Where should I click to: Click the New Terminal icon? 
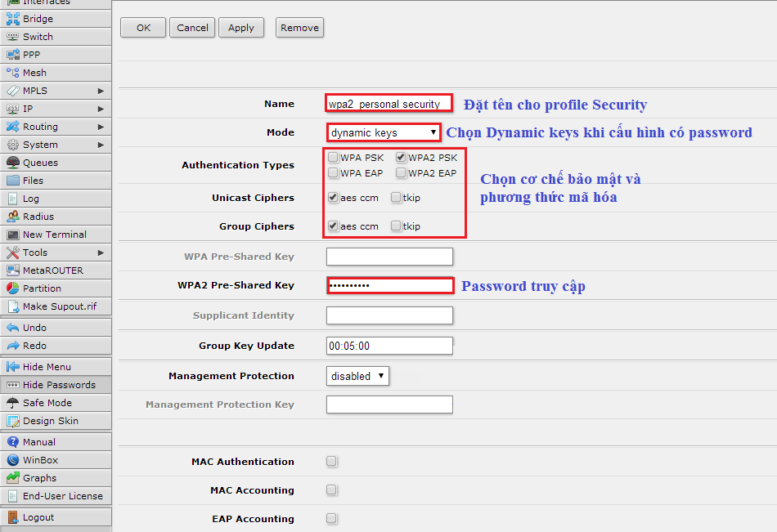12,235
